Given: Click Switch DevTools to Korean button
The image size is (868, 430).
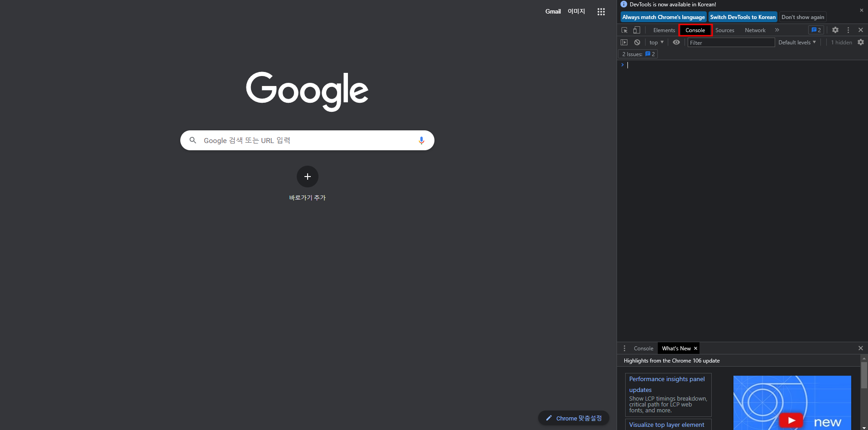Looking at the screenshot, I should [743, 17].
